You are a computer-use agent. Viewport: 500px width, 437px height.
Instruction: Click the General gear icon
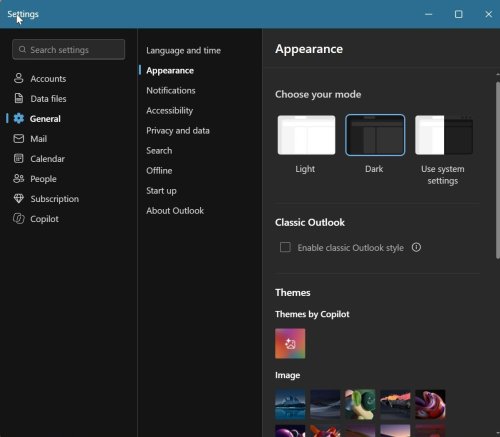pos(19,118)
